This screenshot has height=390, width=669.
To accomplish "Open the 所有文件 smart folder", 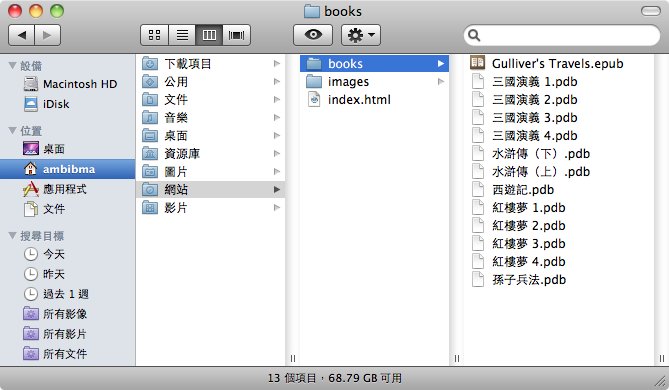I will [x=67, y=354].
